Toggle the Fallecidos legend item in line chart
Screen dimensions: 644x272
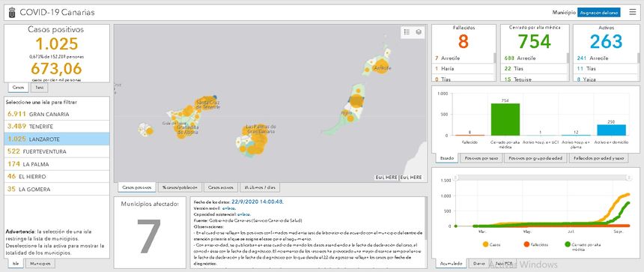tap(535, 244)
